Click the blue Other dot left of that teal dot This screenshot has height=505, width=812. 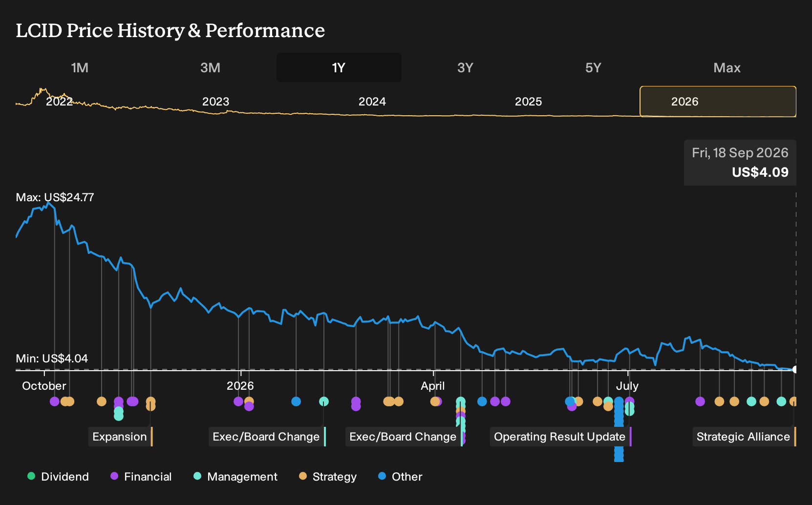pos(296,401)
